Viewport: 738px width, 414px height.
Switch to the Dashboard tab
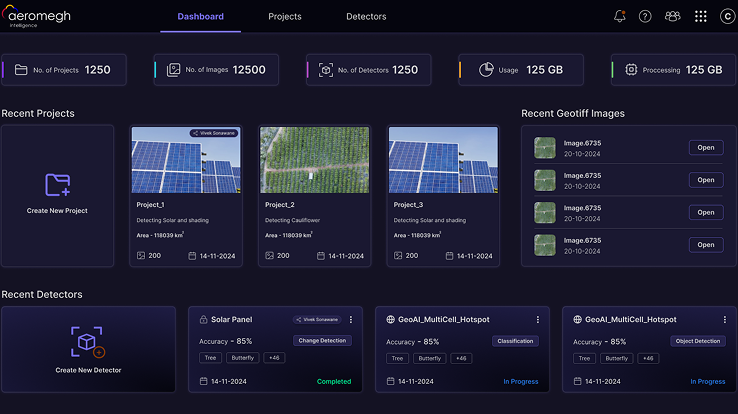coord(201,16)
